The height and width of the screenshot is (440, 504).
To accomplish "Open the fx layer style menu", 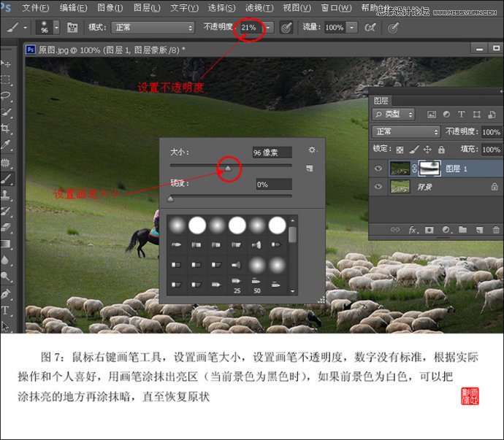I will pyautogui.click(x=413, y=230).
